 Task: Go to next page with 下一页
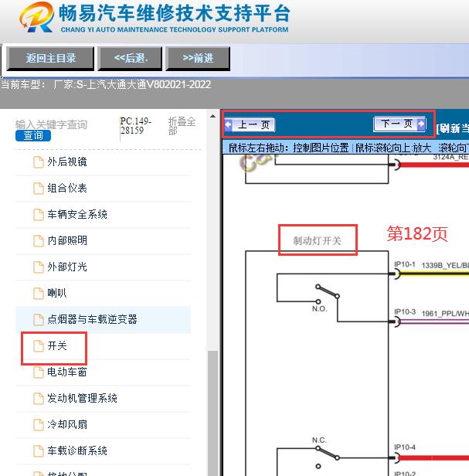[399, 124]
